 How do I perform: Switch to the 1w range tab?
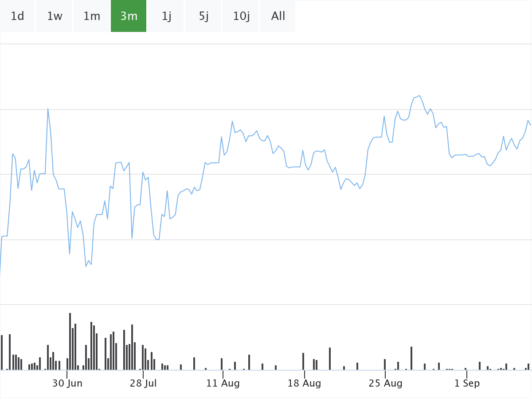point(55,16)
